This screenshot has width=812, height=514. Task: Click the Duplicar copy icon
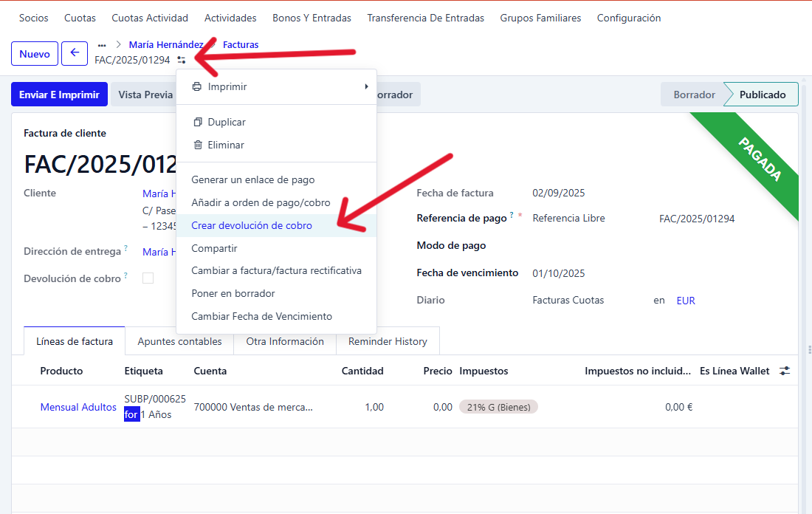196,122
